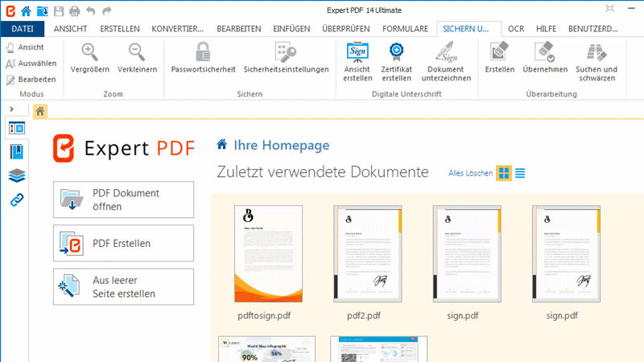Click the home document tab icon
Image resolution: width=644 pixels, height=362 pixels.
39,111
